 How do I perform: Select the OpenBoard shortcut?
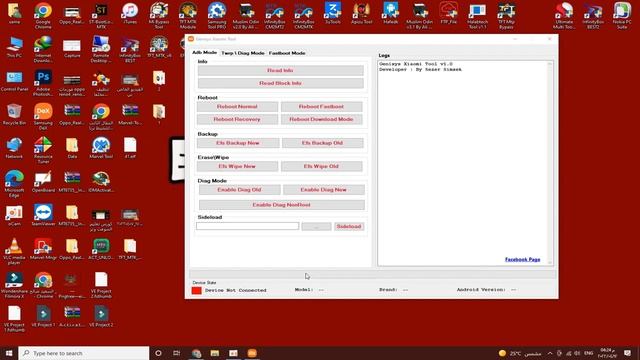[43, 181]
